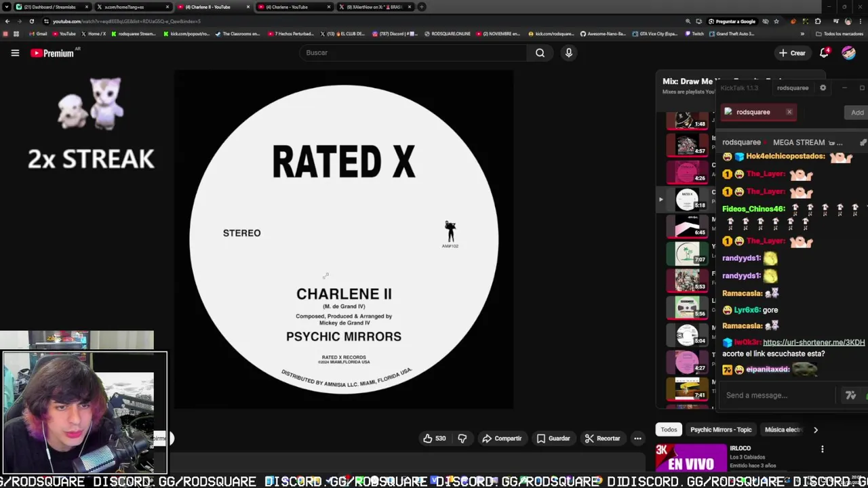The image size is (868, 488).
Task: Play playlist video with 7:07 duration
Action: [687, 253]
